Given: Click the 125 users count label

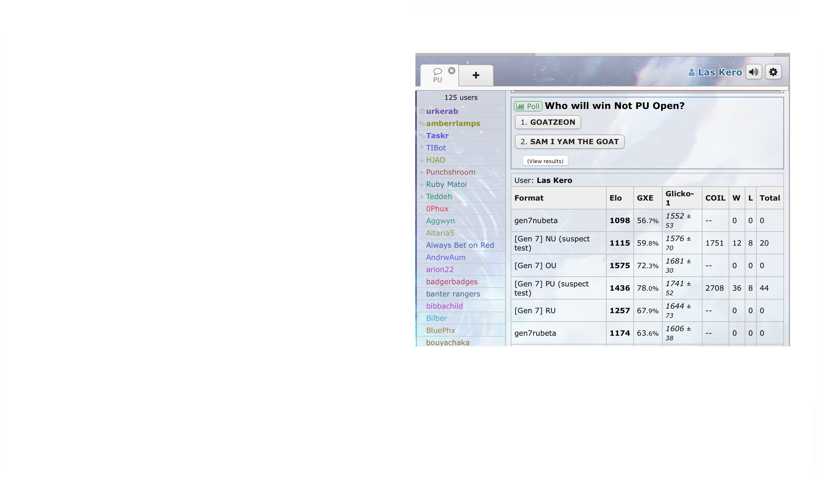Looking at the screenshot, I should (461, 97).
